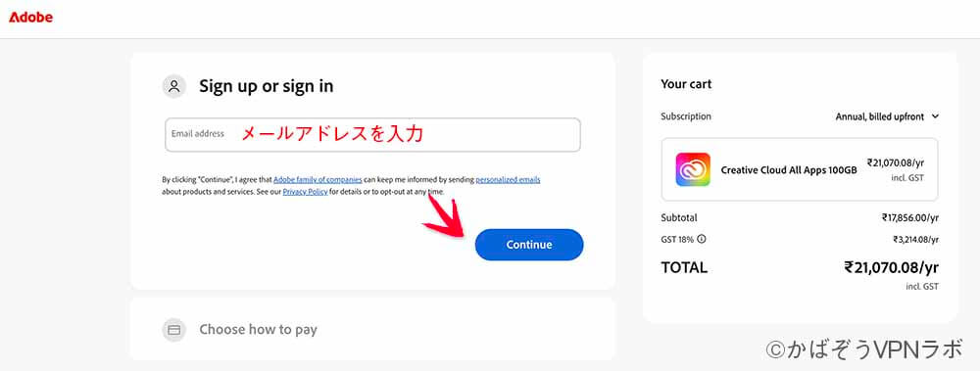Image resolution: width=980 pixels, height=371 pixels.
Task: Click the Creative Cloud app icon
Action: click(693, 169)
